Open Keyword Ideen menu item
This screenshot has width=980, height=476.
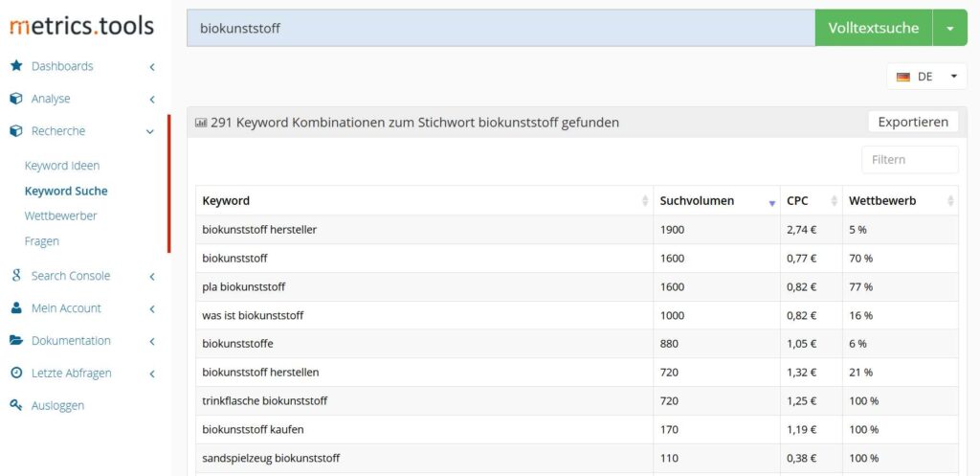[x=62, y=166]
